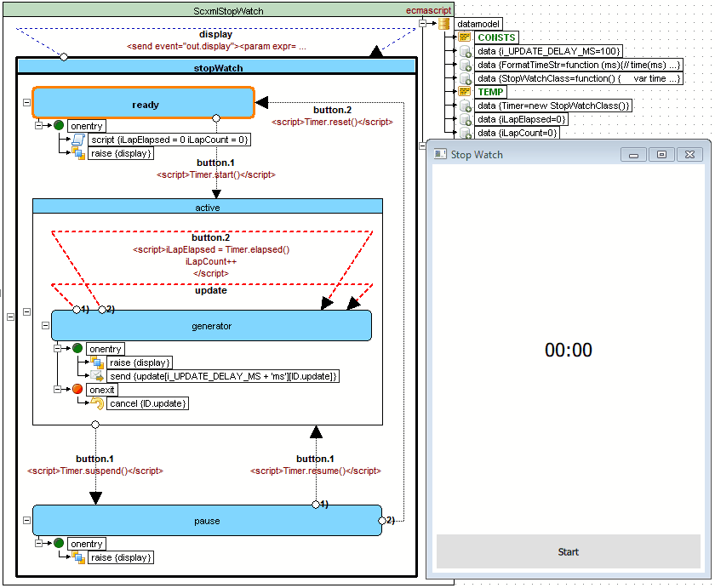This screenshot has width=715, height=588.
Task: Click the script icon under ready onentry
Action: coord(78,140)
